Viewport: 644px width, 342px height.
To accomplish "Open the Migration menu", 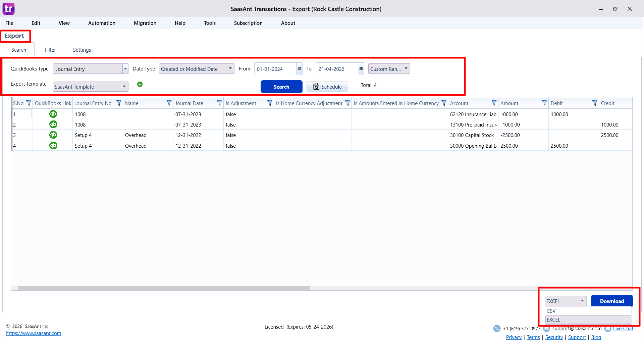I will coord(145,23).
